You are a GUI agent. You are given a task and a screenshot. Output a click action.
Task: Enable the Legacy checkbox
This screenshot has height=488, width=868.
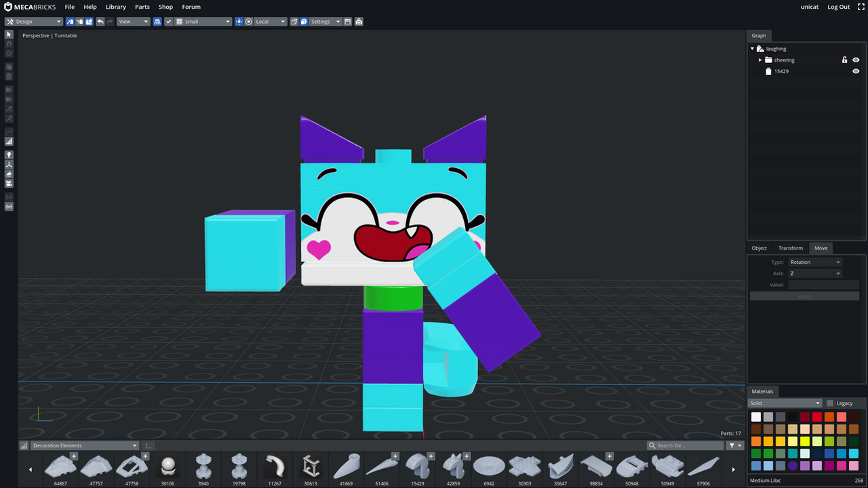tap(830, 403)
